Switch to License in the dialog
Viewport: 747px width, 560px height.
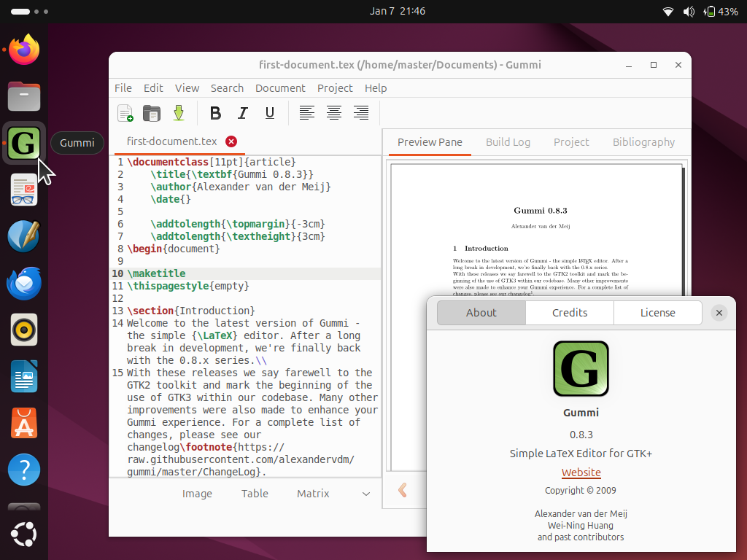pyautogui.click(x=658, y=313)
